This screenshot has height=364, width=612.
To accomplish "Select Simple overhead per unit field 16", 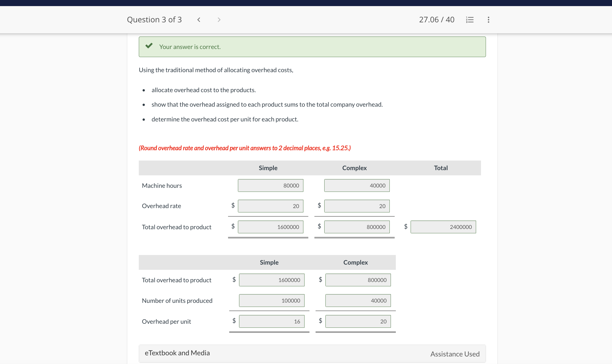I will point(272,321).
